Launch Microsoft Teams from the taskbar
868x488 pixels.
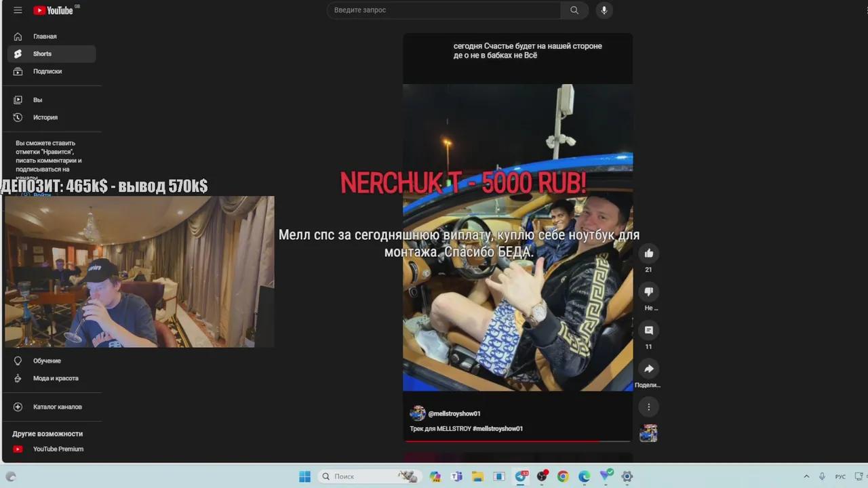[456, 476]
